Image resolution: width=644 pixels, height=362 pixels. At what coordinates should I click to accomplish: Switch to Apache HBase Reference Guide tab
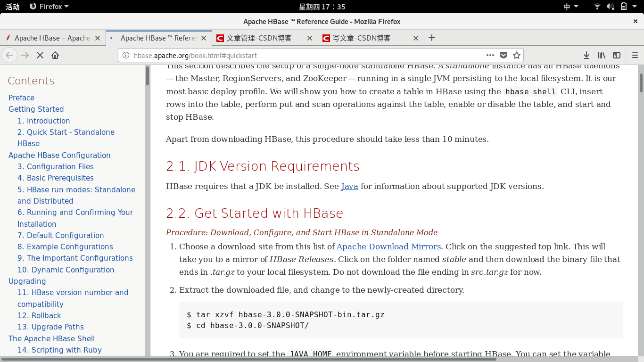click(x=158, y=38)
